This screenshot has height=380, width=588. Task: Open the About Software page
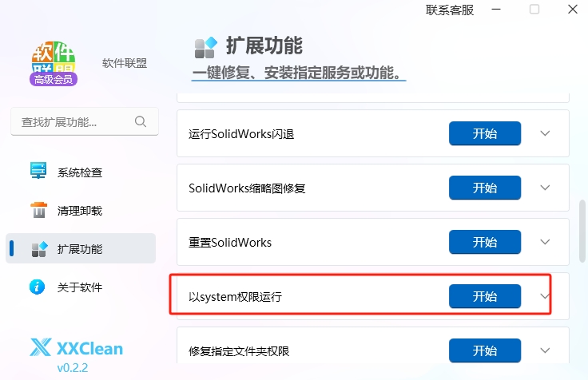pyautogui.click(x=80, y=287)
